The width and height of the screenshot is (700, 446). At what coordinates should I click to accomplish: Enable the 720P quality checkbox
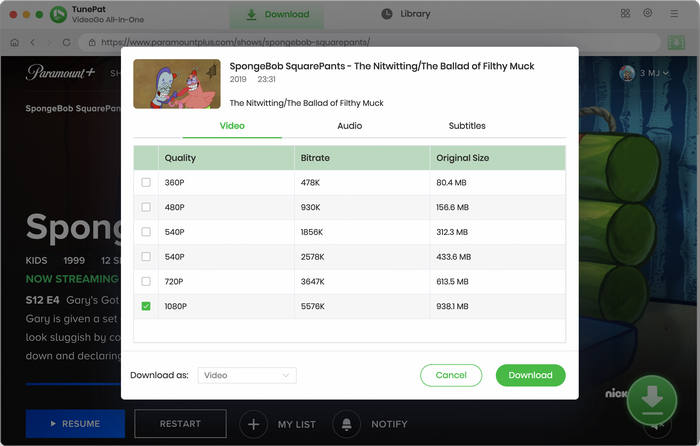(146, 283)
